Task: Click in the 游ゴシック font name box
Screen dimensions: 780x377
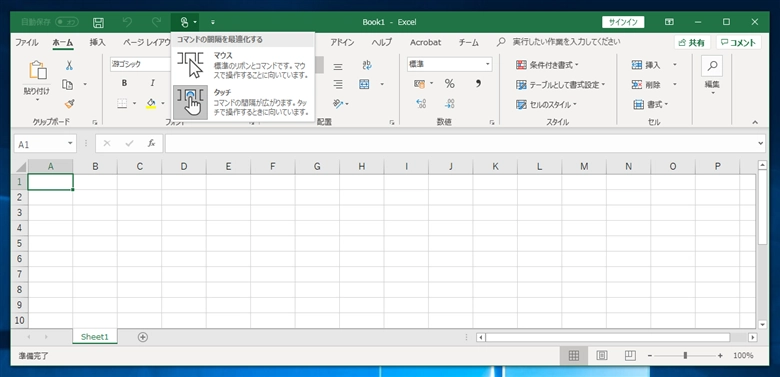Action: point(140,64)
